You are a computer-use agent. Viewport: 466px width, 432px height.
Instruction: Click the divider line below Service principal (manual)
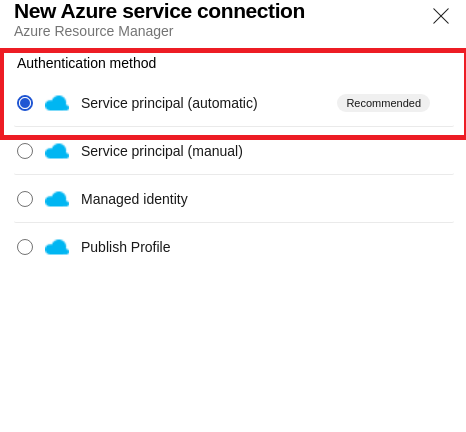point(234,174)
